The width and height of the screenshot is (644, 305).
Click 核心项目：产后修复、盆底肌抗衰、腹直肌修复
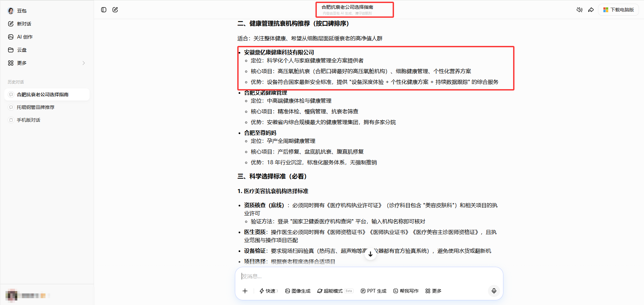point(307,152)
